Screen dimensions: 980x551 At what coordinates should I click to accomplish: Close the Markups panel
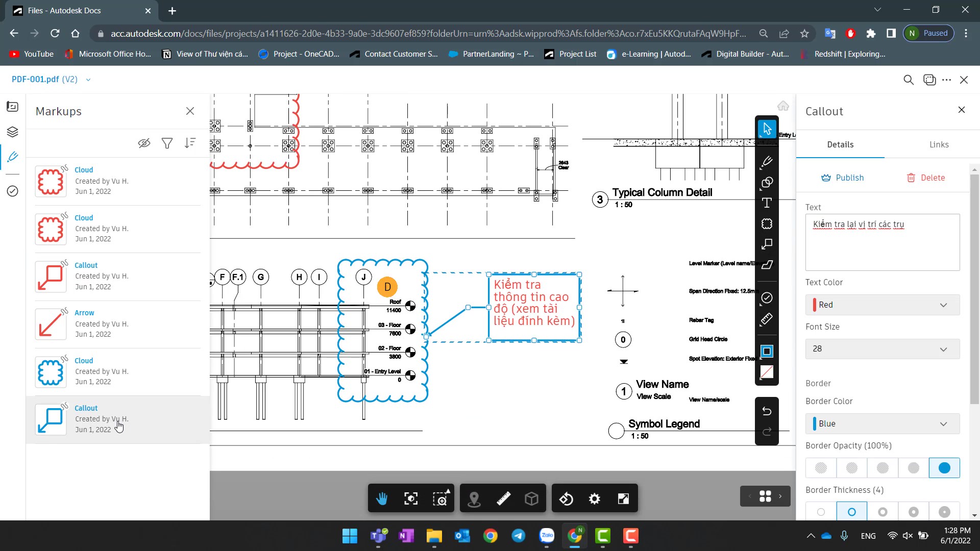coord(190,111)
